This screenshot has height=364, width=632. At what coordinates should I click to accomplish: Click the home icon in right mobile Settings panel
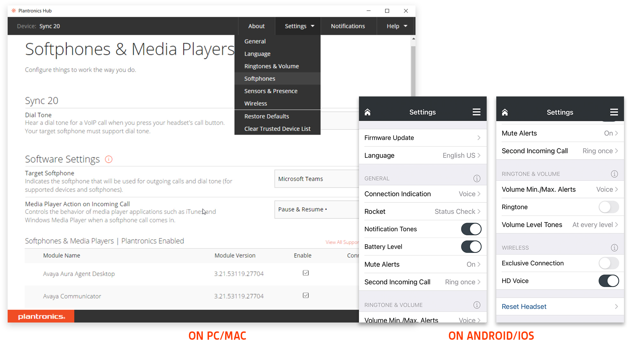pyautogui.click(x=505, y=112)
